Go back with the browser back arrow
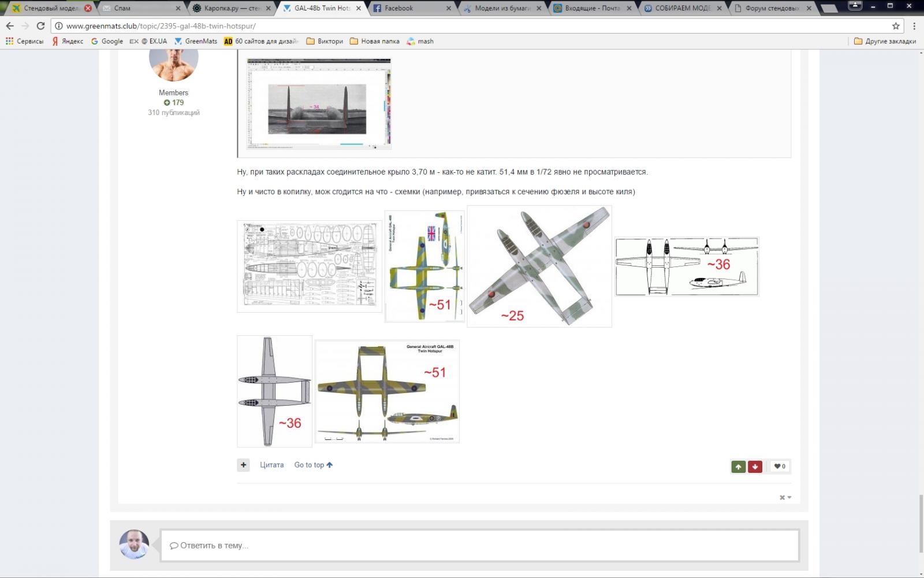 [x=10, y=26]
